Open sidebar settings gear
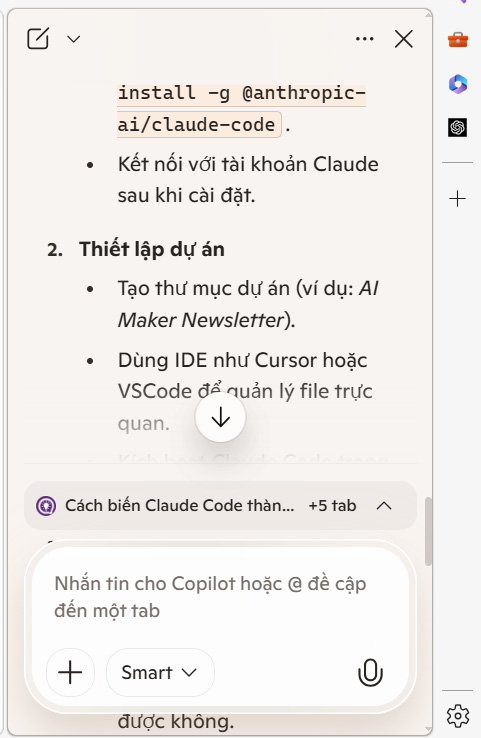Screen dimensions: 481x738 458,716
